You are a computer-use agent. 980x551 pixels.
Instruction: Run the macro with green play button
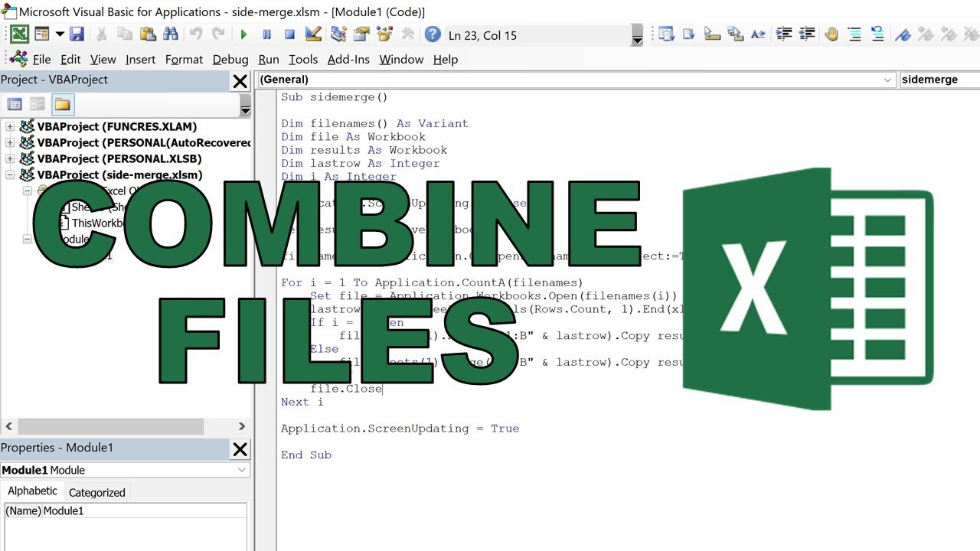[243, 34]
